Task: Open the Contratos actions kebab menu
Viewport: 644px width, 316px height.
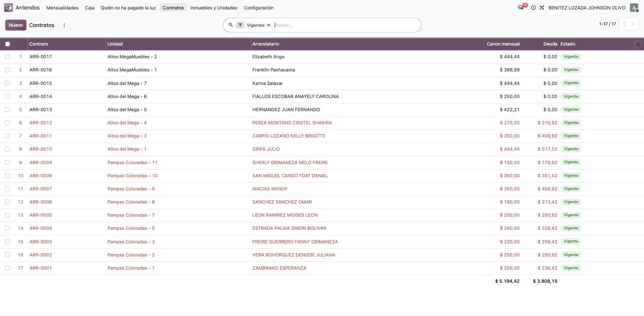Action: 64,25
